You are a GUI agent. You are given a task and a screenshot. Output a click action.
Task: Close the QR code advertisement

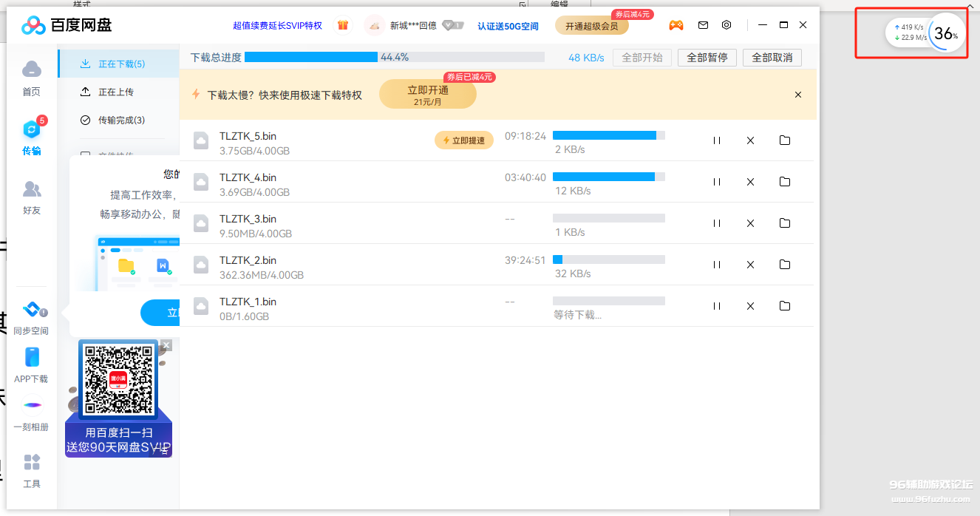pos(166,345)
